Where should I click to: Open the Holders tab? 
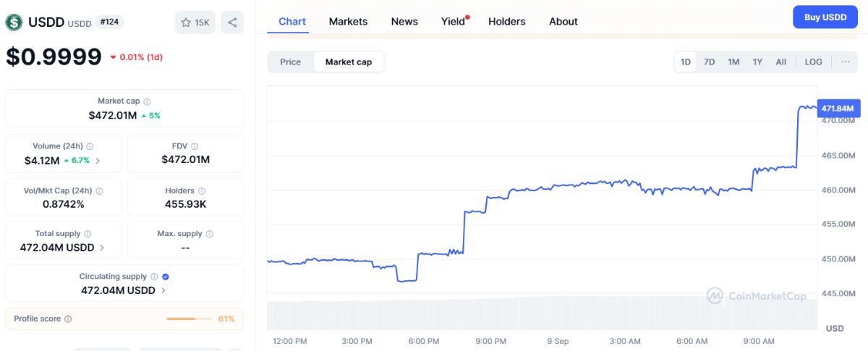click(x=507, y=21)
